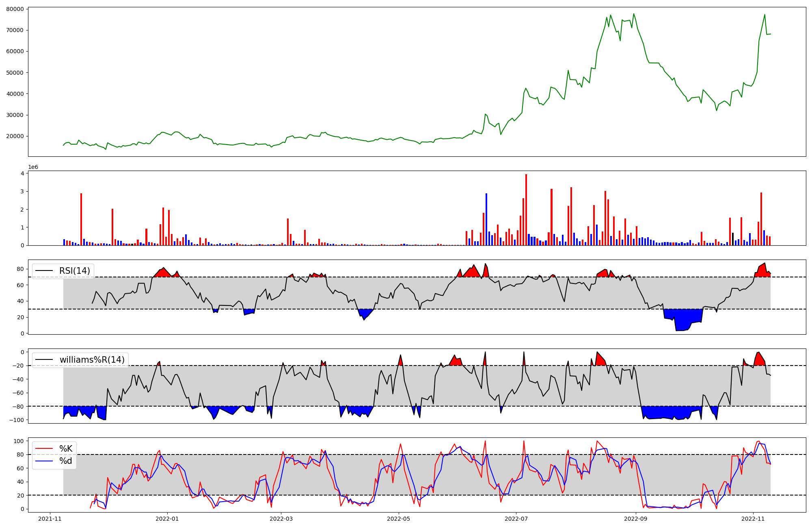The height and width of the screenshot is (528, 812).
Task: Click the single black volume bar
Action: pyautogui.click(x=733, y=239)
